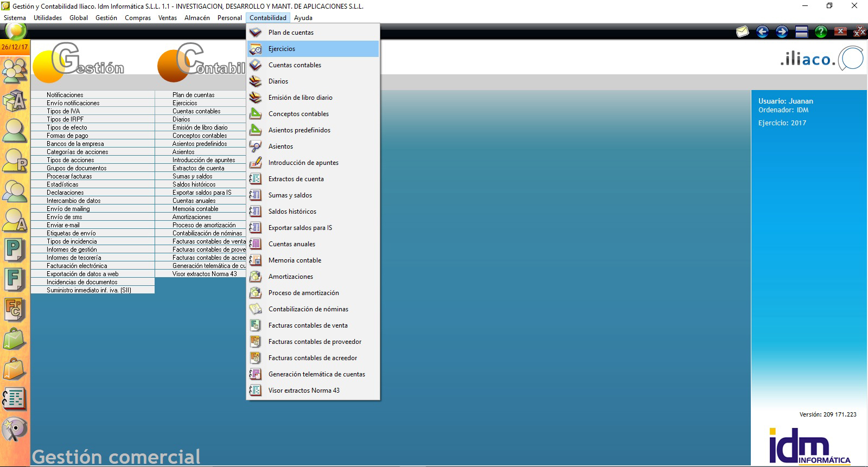Click the person with letter P sidebar icon
This screenshot has width=868, height=467.
pos(15,161)
